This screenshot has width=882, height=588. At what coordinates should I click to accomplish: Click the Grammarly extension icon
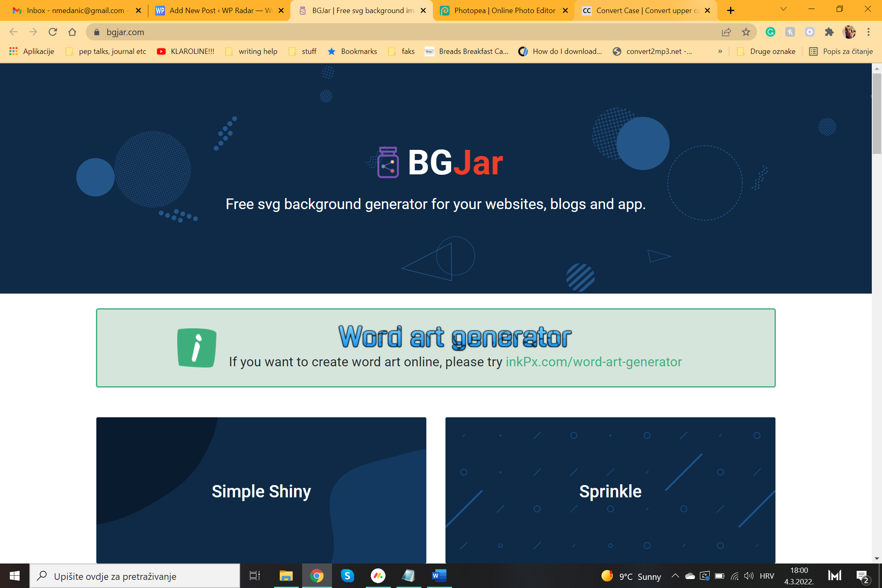point(771,32)
